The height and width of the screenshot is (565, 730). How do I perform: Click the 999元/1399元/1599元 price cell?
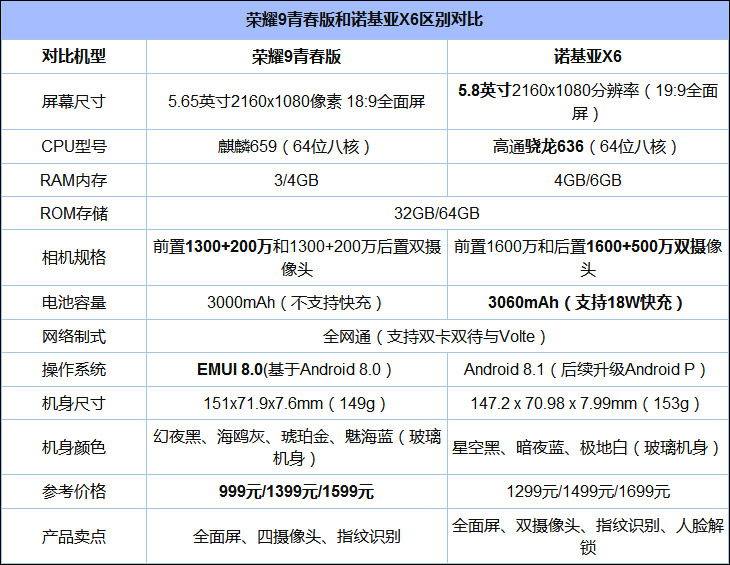pyautogui.click(x=297, y=491)
